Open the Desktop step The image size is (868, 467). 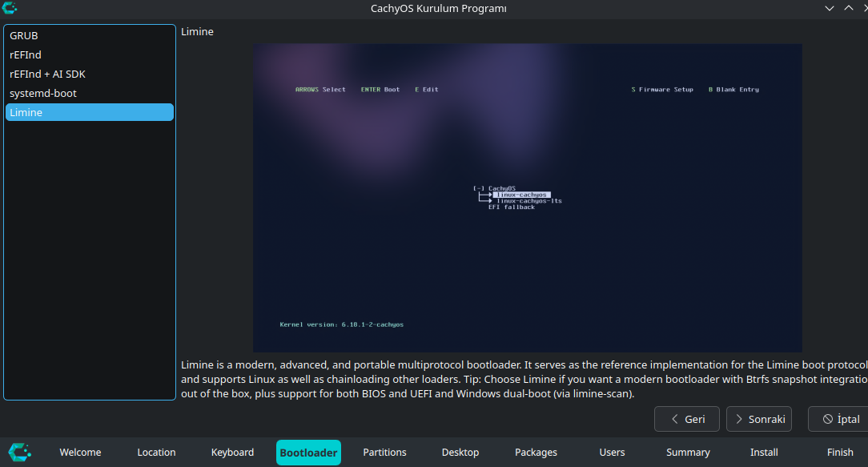click(x=460, y=452)
